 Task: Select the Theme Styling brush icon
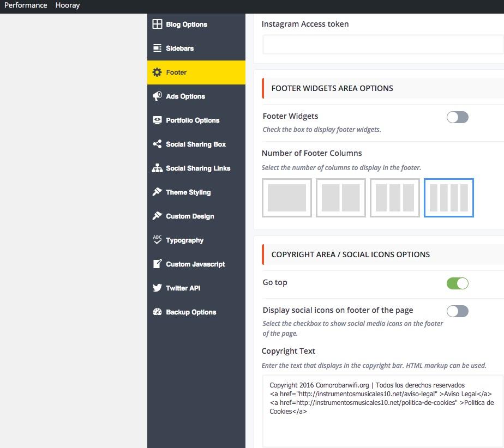tap(157, 192)
